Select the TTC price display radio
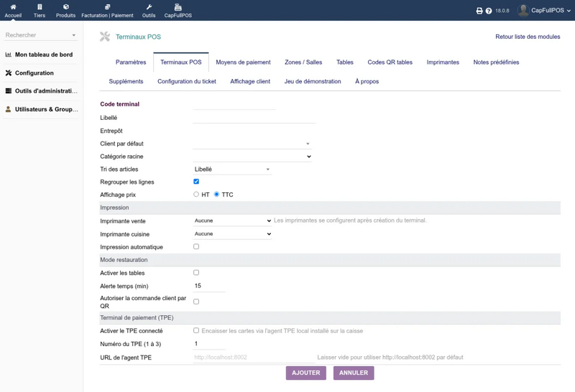Viewport: 575px width, 392px height. [217, 194]
